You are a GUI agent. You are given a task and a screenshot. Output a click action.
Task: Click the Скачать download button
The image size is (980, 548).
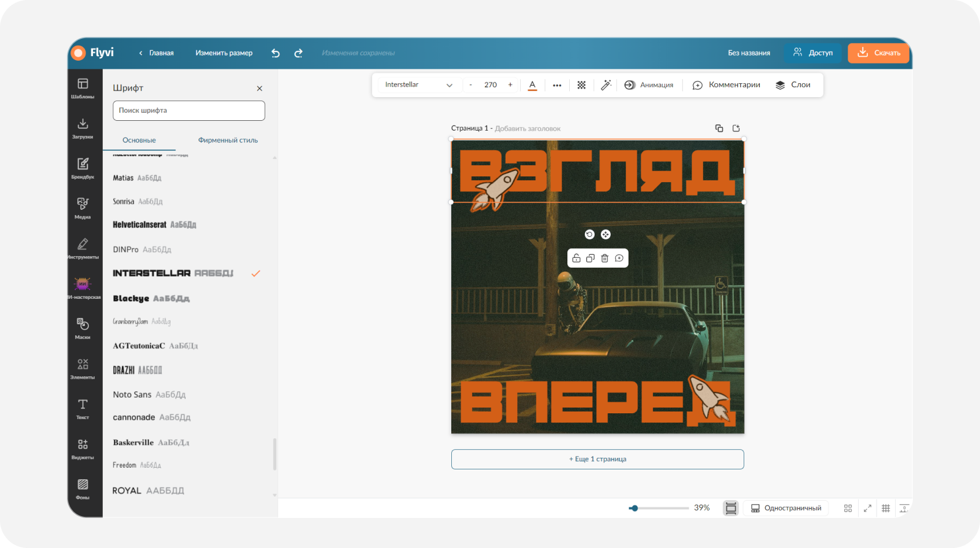tap(878, 53)
